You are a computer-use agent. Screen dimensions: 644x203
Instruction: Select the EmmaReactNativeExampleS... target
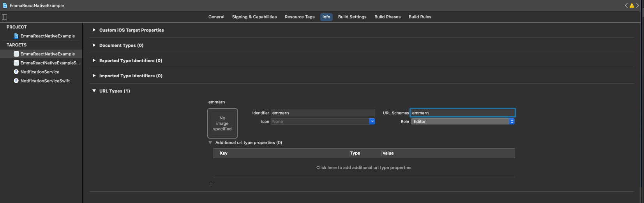(x=49, y=63)
